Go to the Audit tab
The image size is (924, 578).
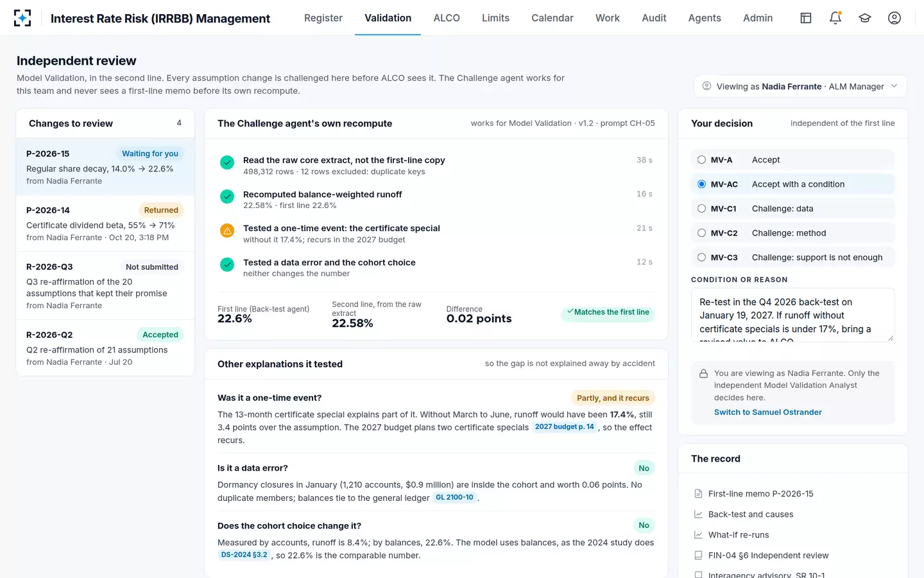coord(654,18)
